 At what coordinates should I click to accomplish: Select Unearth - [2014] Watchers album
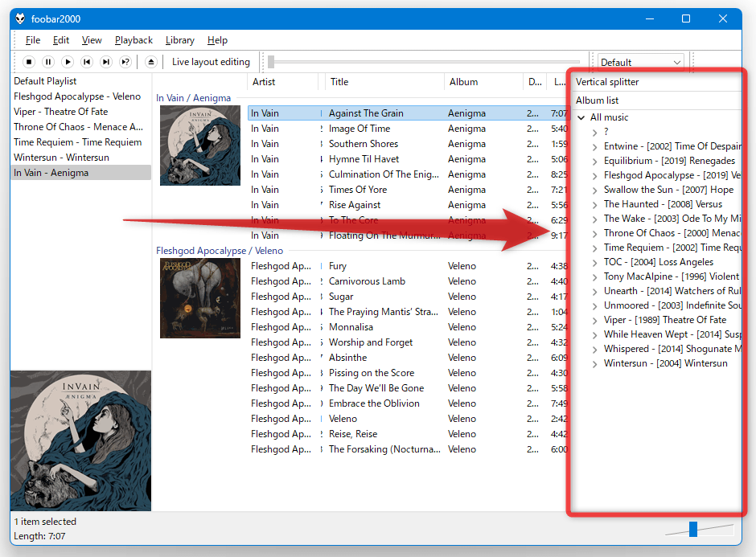coord(672,291)
